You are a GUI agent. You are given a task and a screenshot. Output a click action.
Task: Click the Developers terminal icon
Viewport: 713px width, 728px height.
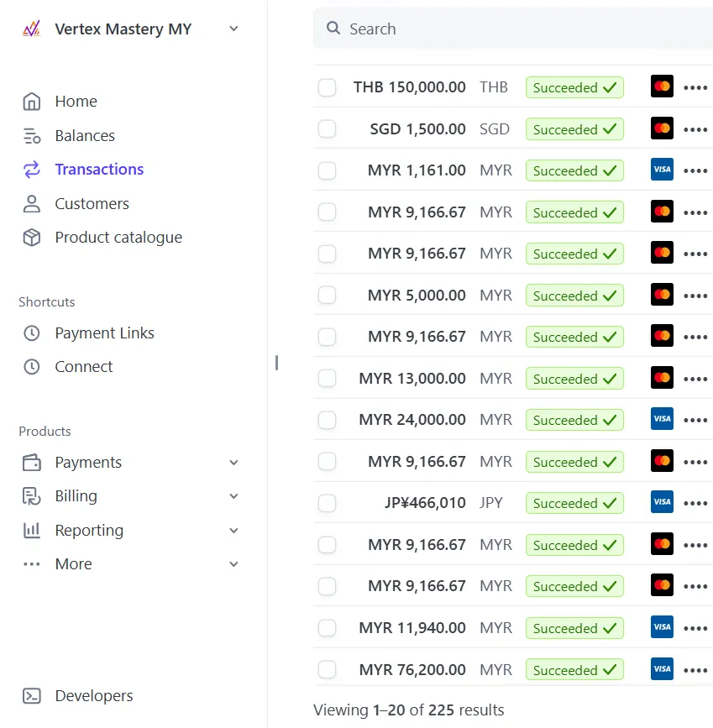pos(32,696)
